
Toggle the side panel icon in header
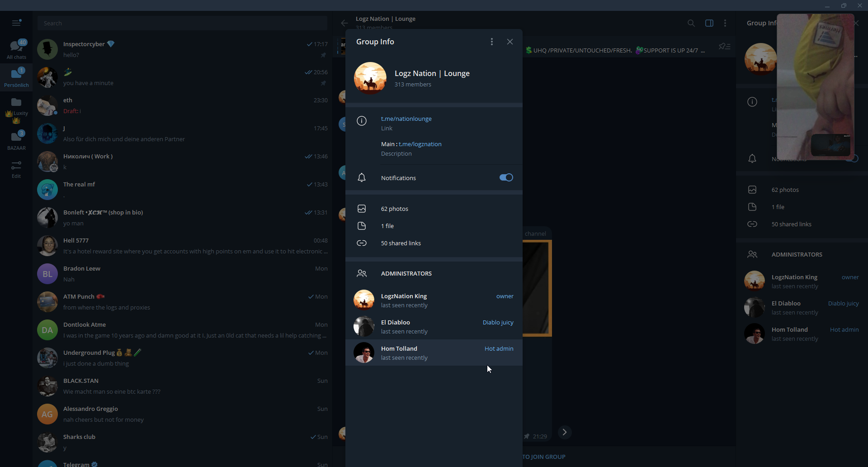(709, 23)
